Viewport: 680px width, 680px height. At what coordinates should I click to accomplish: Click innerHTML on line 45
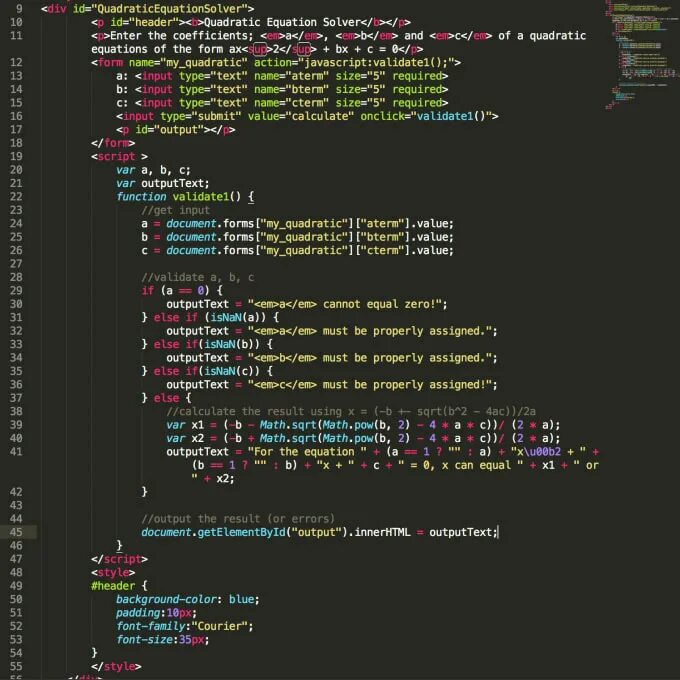[x=382, y=533]
